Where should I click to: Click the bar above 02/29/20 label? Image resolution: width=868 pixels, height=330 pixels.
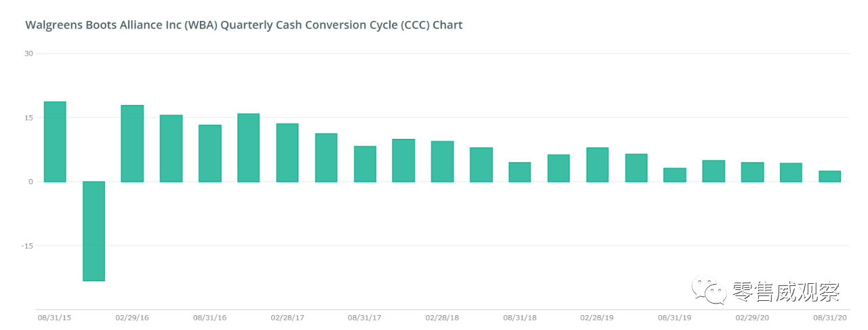coord(753,172)
